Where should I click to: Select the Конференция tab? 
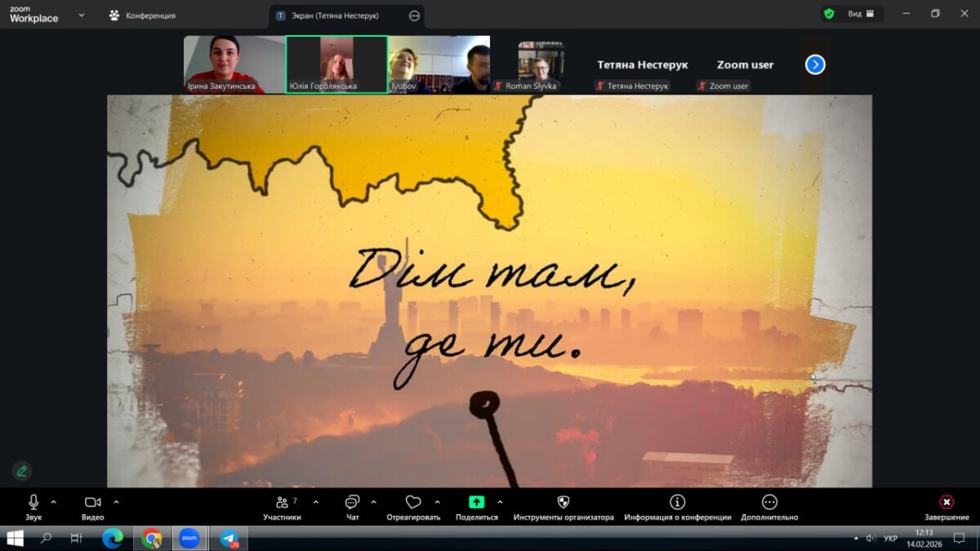click(142, 16)
